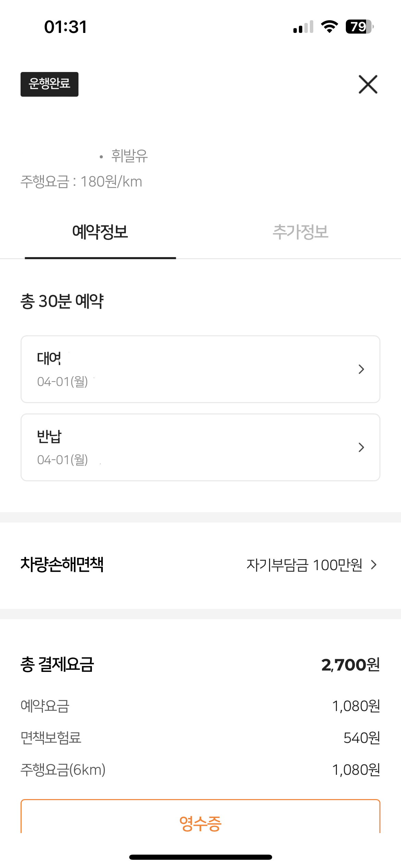Screen dimensions: 401x868
Task: Tap 자기부담금 100만원 link
Action: point(304,565)
